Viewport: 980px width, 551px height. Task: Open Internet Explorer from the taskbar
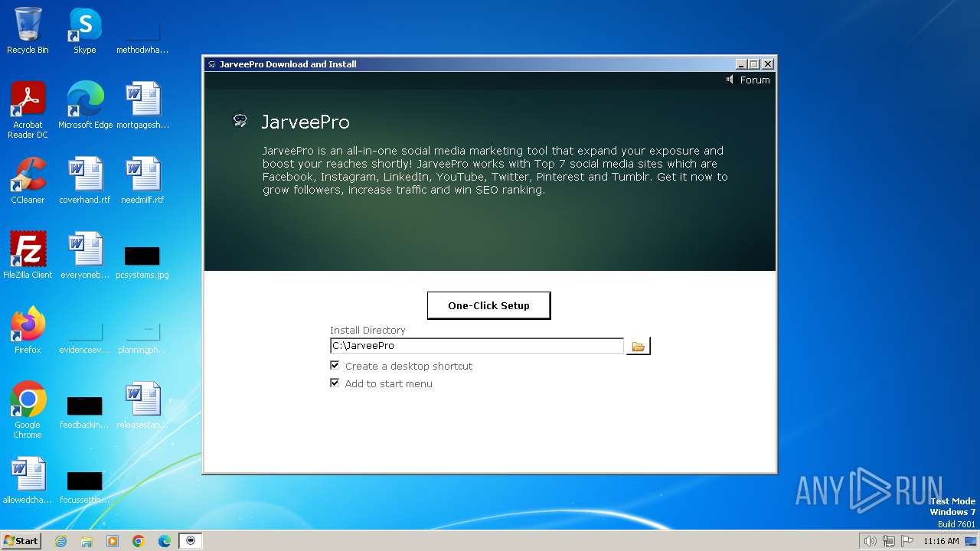click(x=60, y=541)
